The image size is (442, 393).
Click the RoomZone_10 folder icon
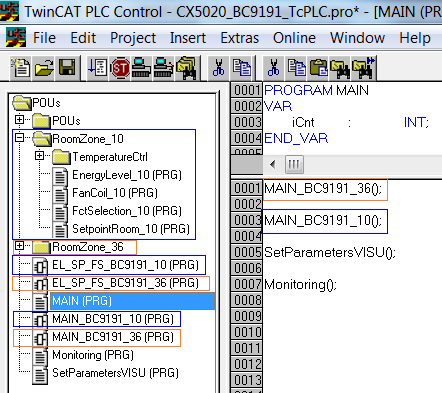tap(42, 139)
